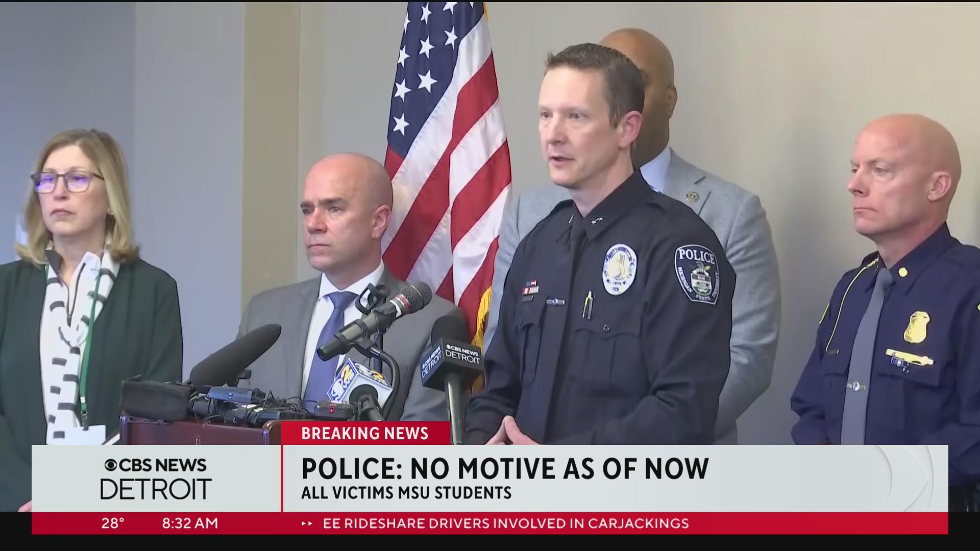Screen dimensions: 980x551
Task: Click the 8:32 AM time display
Action: pos(190,523)
